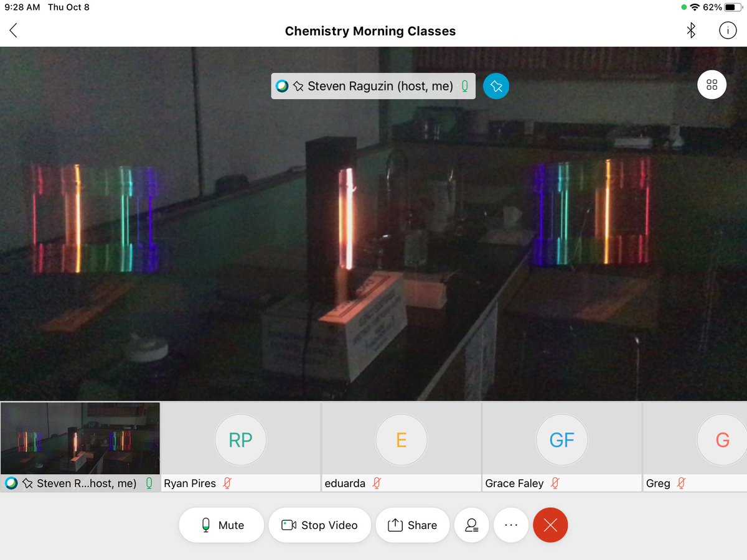
Task: Click Stop Video button
Action: point(320,525)
